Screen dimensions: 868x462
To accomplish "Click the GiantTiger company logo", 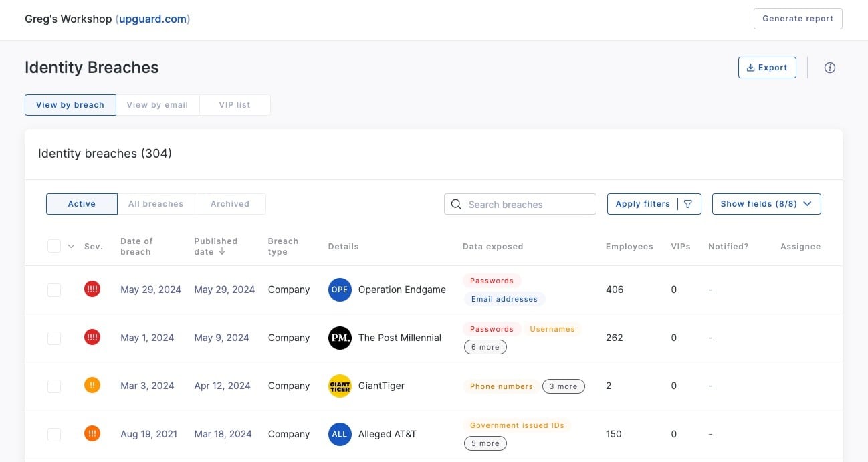I will 340,386.
